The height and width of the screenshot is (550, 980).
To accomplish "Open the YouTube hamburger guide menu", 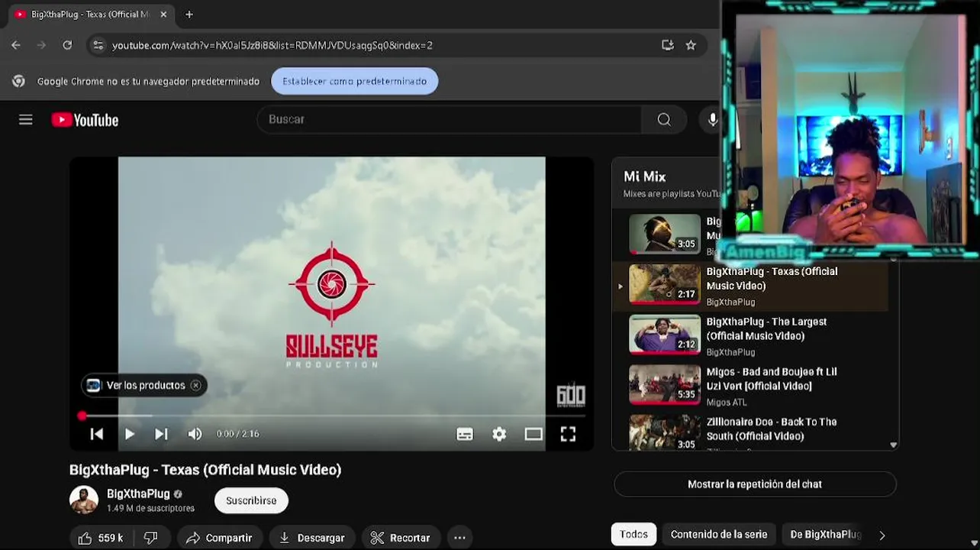I will point(26,120).
